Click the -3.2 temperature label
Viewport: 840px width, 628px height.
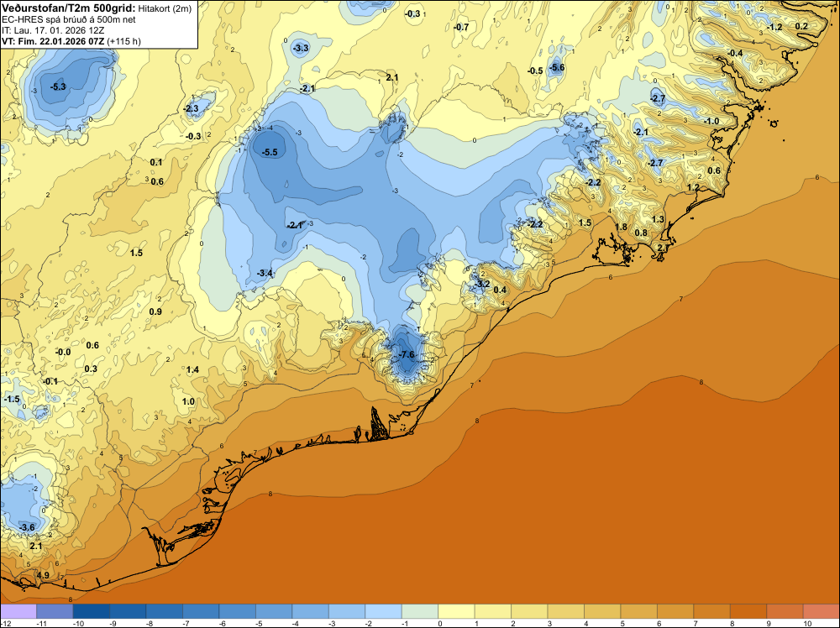(x=481, y=284)
